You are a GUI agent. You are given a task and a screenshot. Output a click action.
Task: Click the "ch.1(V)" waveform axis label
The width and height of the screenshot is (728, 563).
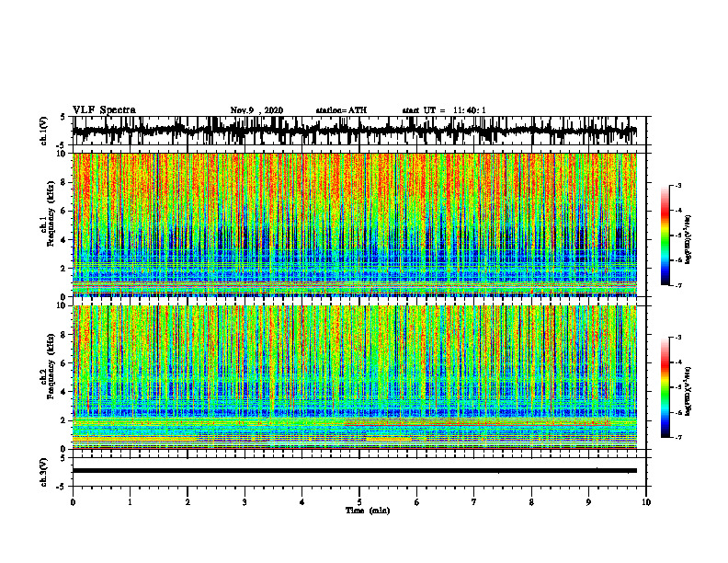tap(44, 131)
